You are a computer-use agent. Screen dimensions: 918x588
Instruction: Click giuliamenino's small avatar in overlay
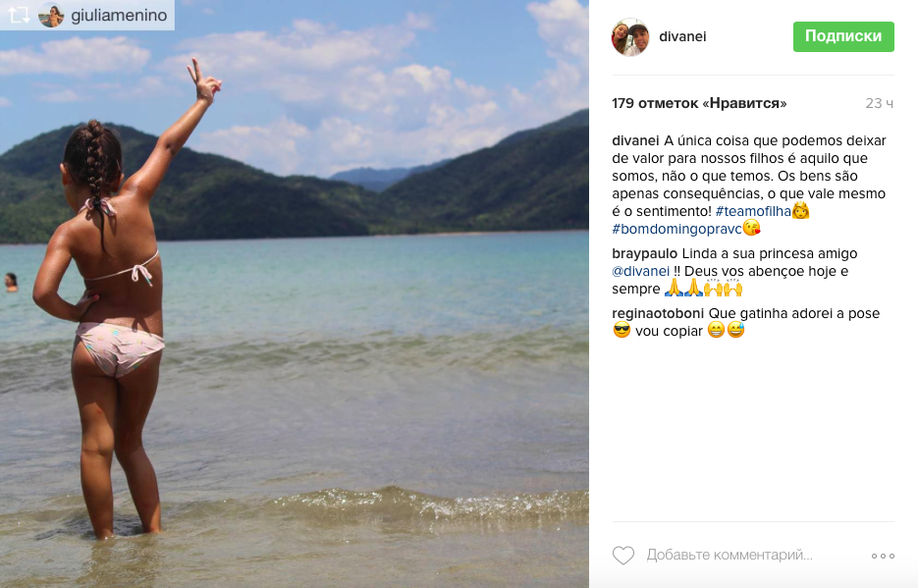point(51,15)
